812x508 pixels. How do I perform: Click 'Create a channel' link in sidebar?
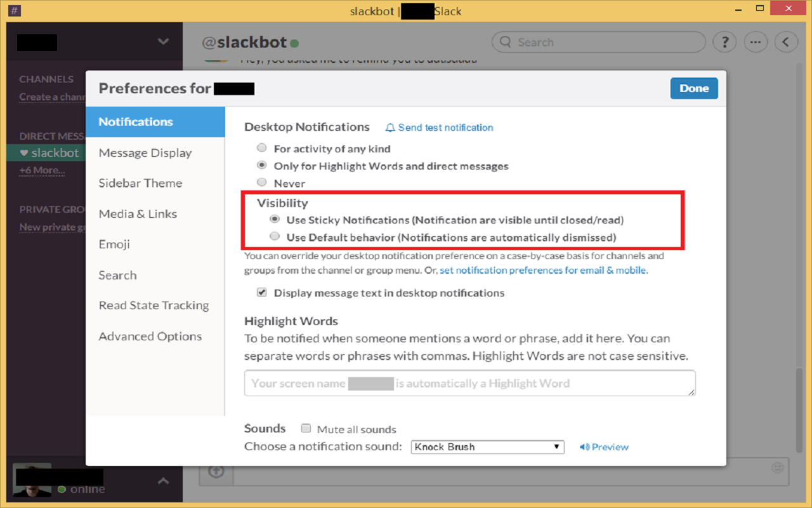pos(52,97)
